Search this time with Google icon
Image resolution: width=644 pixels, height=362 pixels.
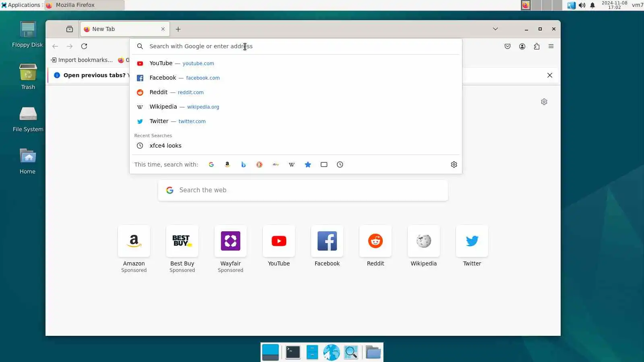(x=211, y=165)
